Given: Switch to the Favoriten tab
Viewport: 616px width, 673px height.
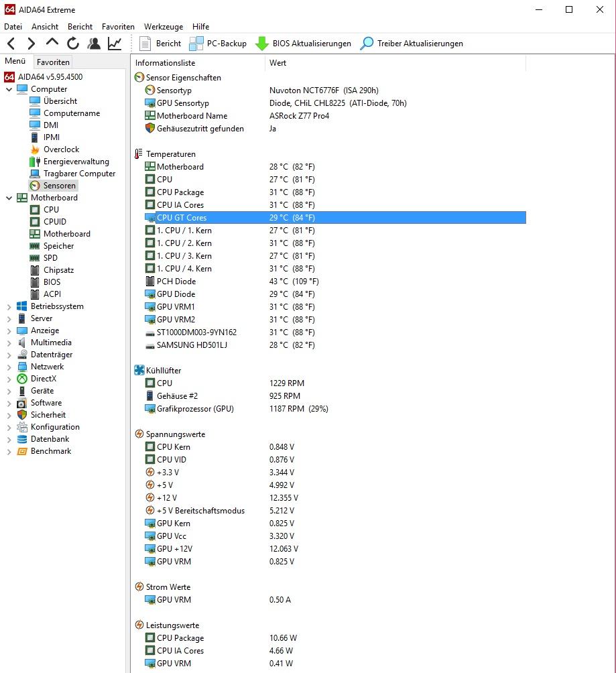Looking at the screenshot, I should (53, 62).
